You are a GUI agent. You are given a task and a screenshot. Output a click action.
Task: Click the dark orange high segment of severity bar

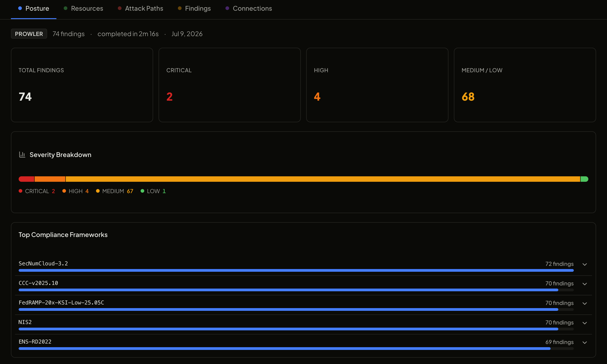50,179
